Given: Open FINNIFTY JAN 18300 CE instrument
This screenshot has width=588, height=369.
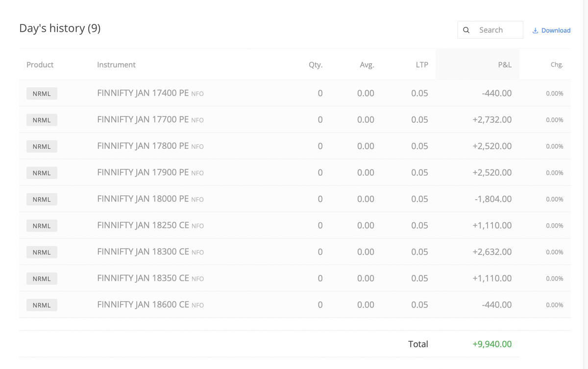Looking at the screenshot, I should (143, 252).
